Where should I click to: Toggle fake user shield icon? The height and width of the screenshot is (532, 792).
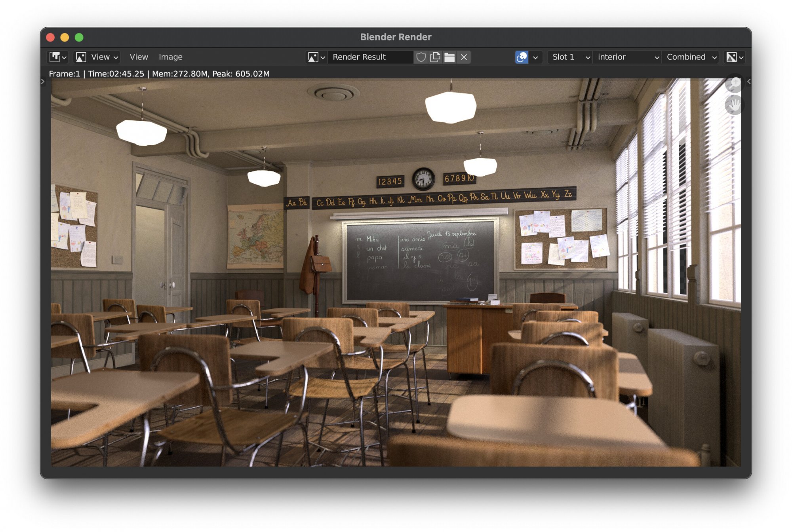[421, 57]
